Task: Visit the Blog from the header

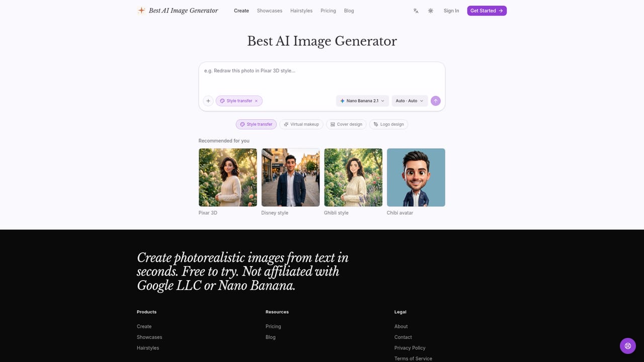Action: (x=349, y=11)
